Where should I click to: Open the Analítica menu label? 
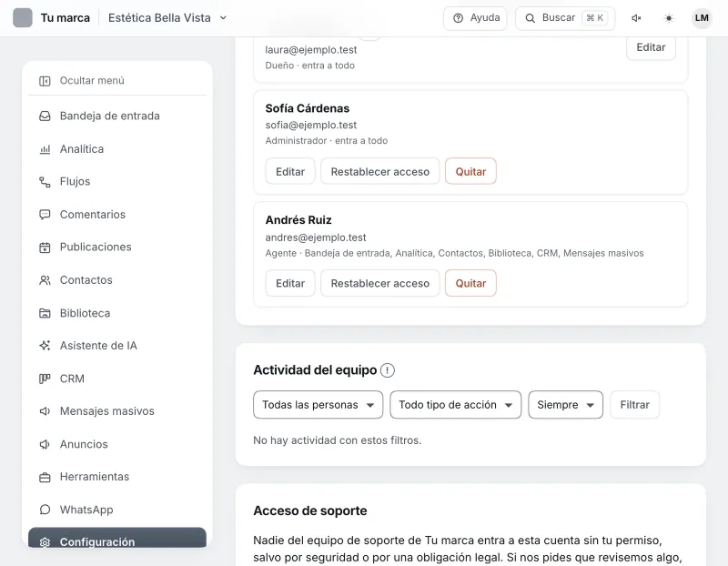click(x=82, y=149)
